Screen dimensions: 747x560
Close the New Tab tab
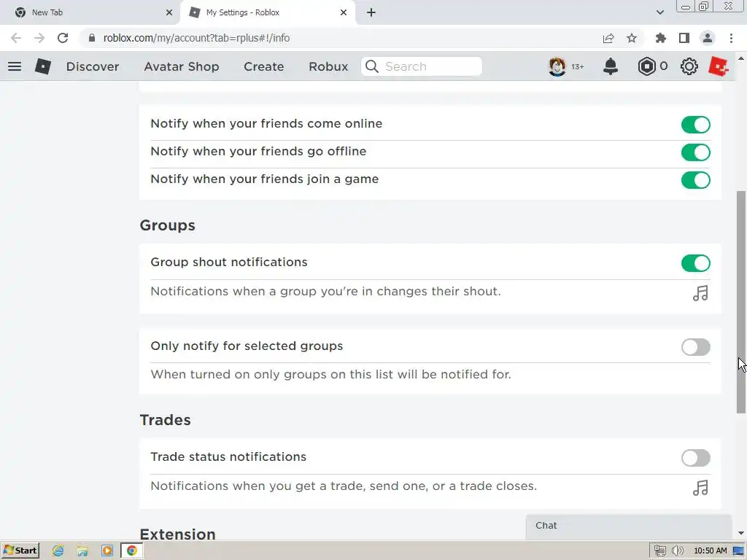[169, 12]
